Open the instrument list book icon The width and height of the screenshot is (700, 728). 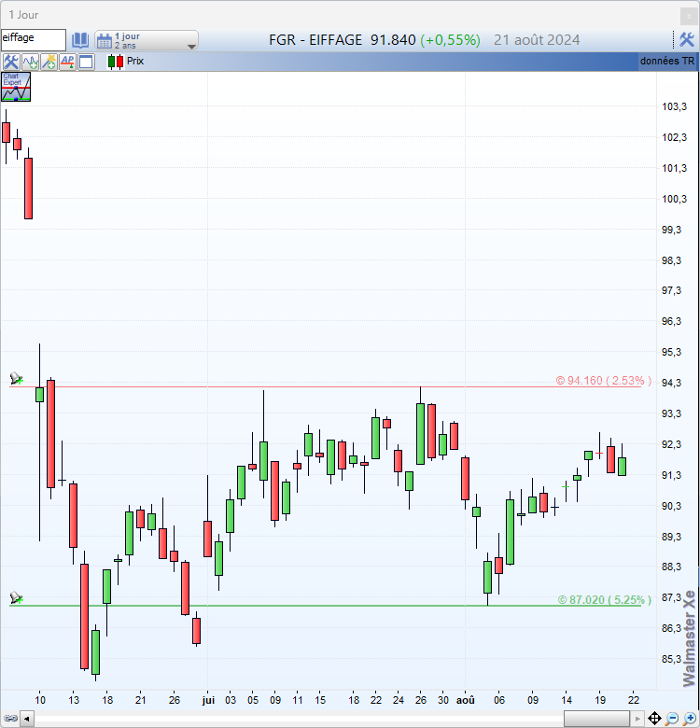coord(80,40)
